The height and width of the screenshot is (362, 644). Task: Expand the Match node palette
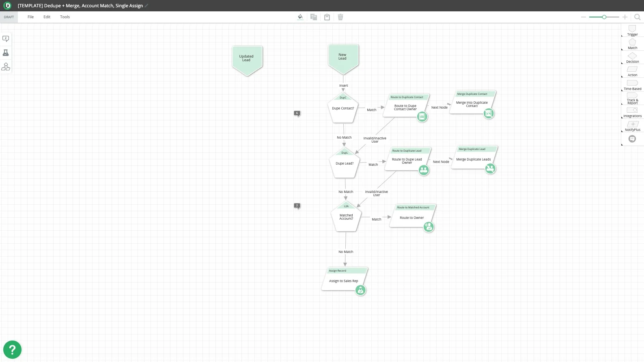point(632,44)
